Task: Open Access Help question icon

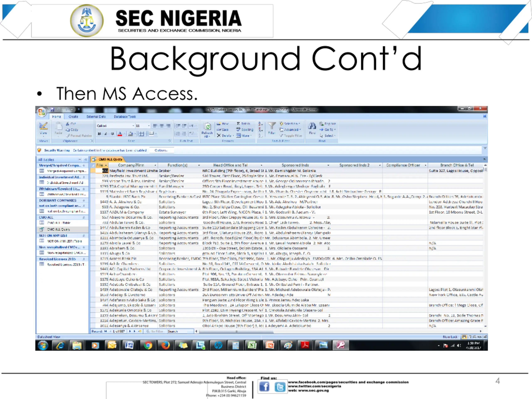Action: (485, 116)
